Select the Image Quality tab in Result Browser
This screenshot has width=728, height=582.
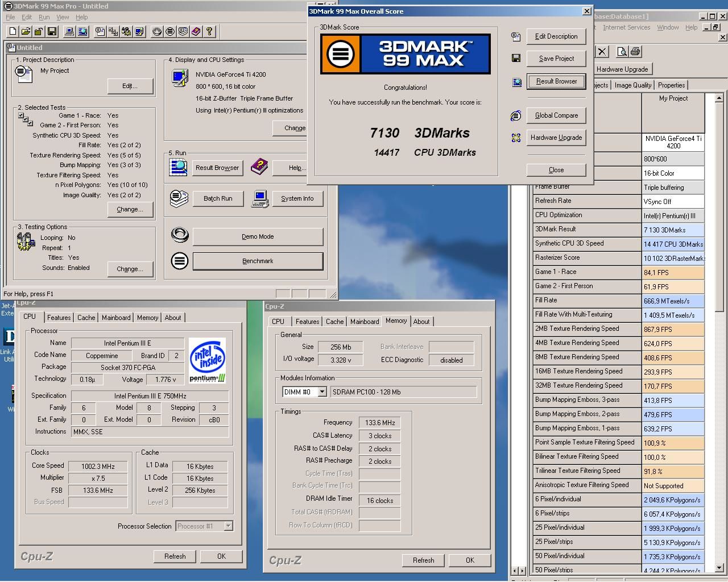point(632,85)
